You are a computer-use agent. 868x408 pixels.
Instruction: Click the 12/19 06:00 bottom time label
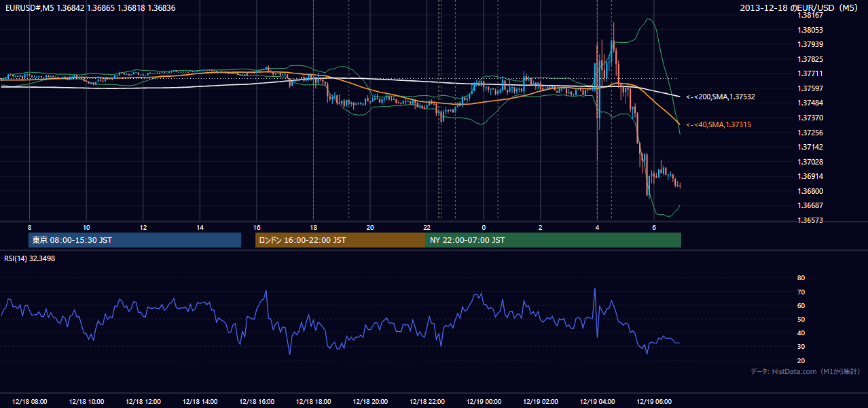pos(654,401)
